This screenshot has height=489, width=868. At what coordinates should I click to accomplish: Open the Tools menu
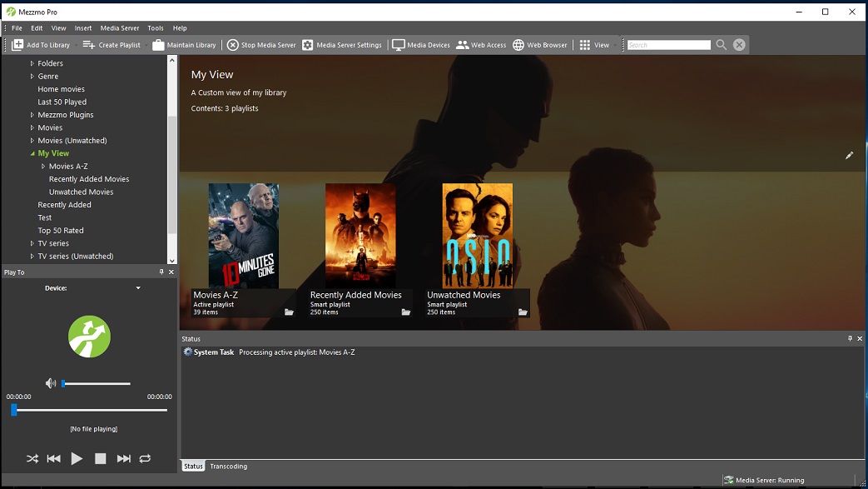(156, 27)
